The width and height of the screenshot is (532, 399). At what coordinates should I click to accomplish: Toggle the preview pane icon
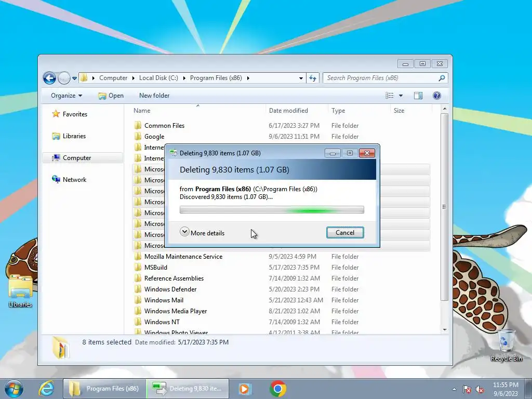pyautogui.click(x=418, y=96)
